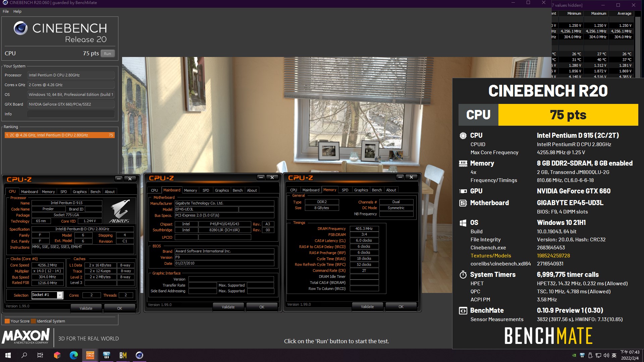
Task: Switch to HWiNFO taskbar icon
Action: click(107, 355)
